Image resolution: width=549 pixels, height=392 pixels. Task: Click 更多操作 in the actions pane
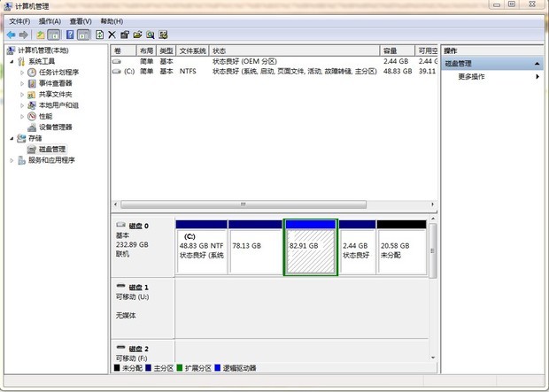[x=471, y=77]
